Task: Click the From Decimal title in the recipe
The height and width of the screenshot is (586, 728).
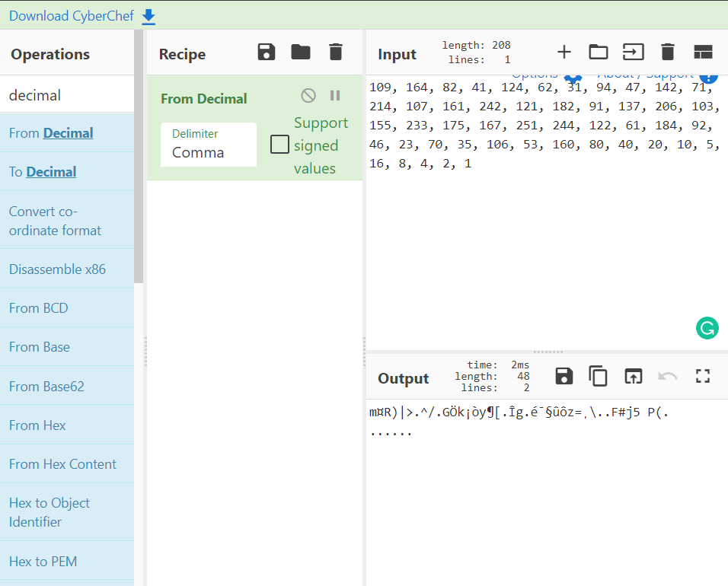Action: (x=204, y=99)
